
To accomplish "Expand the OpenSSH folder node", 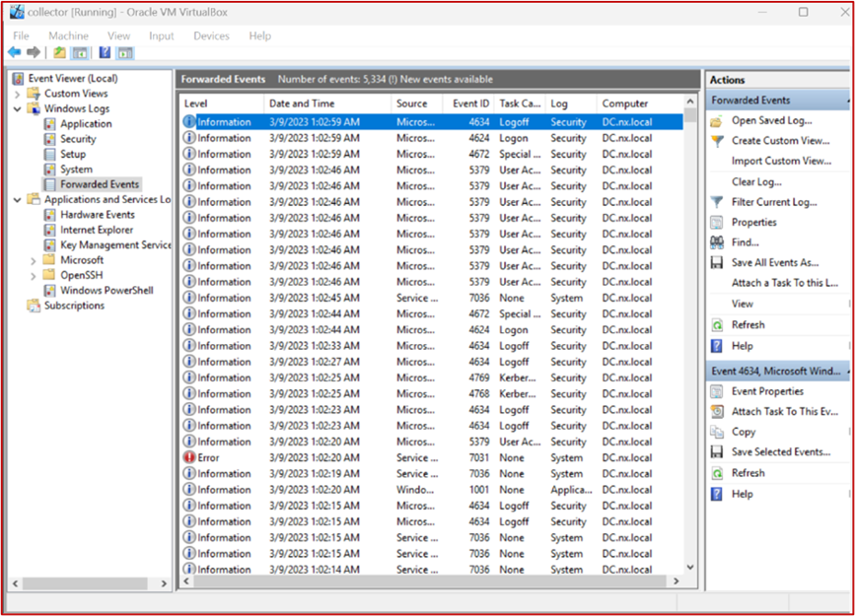I will coord(34,276).
